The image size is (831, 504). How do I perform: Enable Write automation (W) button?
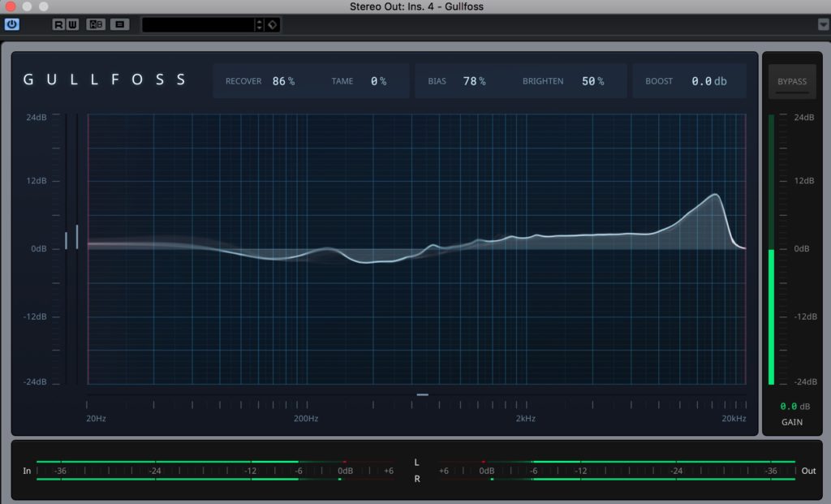pos(72,24)
